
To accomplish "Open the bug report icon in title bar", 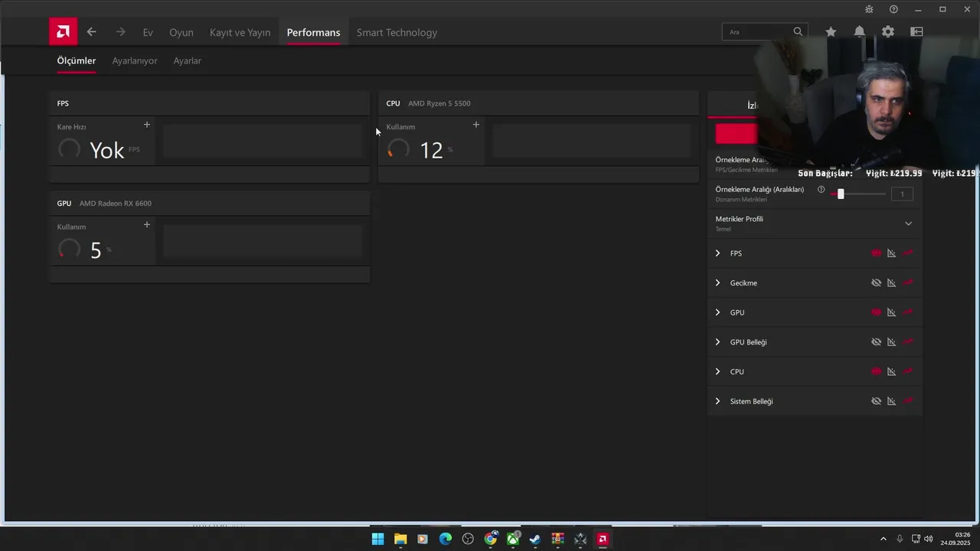I will pos(869,9).
